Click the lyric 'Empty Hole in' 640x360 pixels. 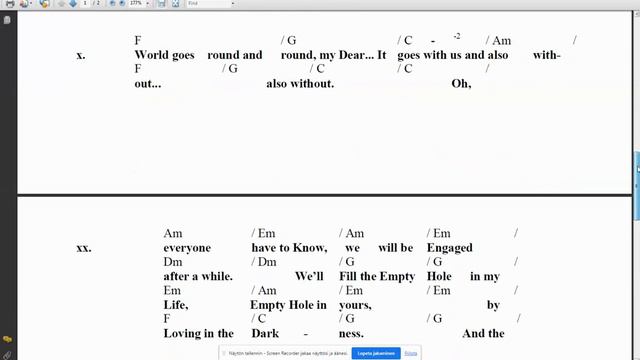pyautogui.click(x=288, y=305)
